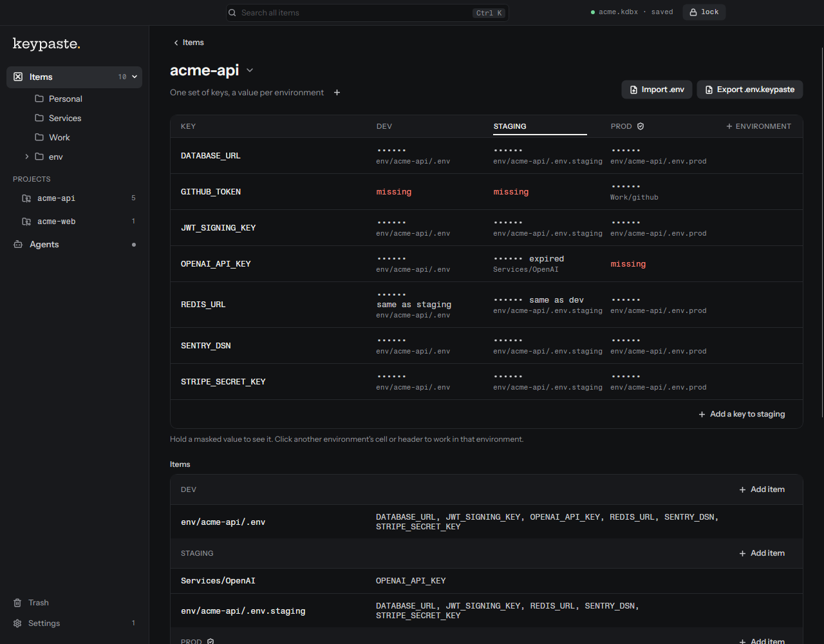Click the Import .env file icon
Viewport: 824px width, 644px height.
(634, 90)
